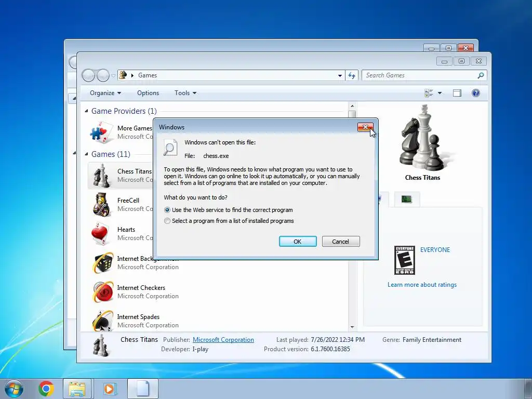532x399 pixels.
Task: Collapse the Game Providers group
Action: [86, 111]
